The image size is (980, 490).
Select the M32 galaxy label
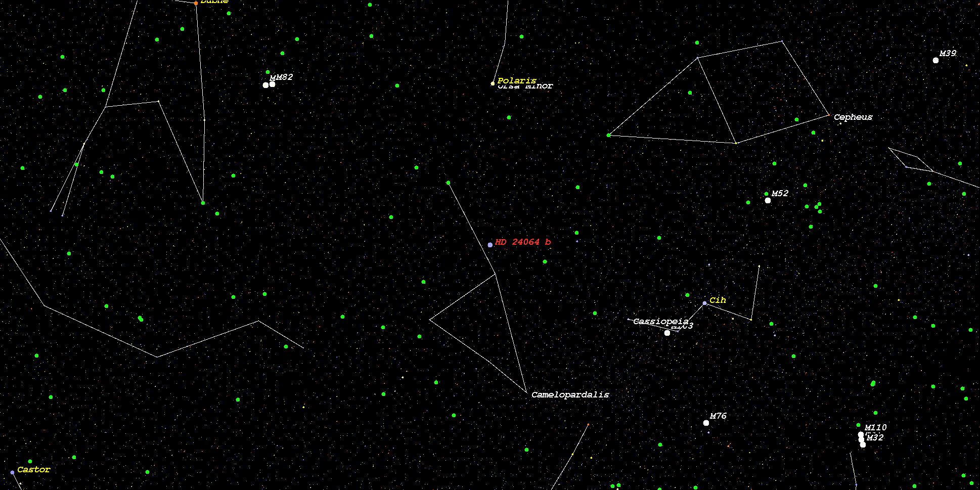875,437
